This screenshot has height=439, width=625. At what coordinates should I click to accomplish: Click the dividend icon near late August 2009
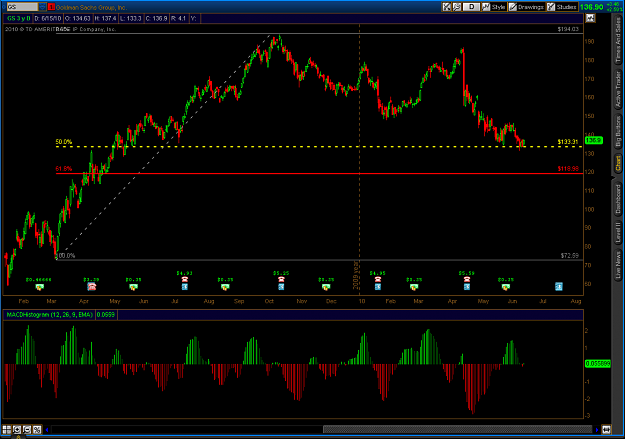click(x=225, y=287)
